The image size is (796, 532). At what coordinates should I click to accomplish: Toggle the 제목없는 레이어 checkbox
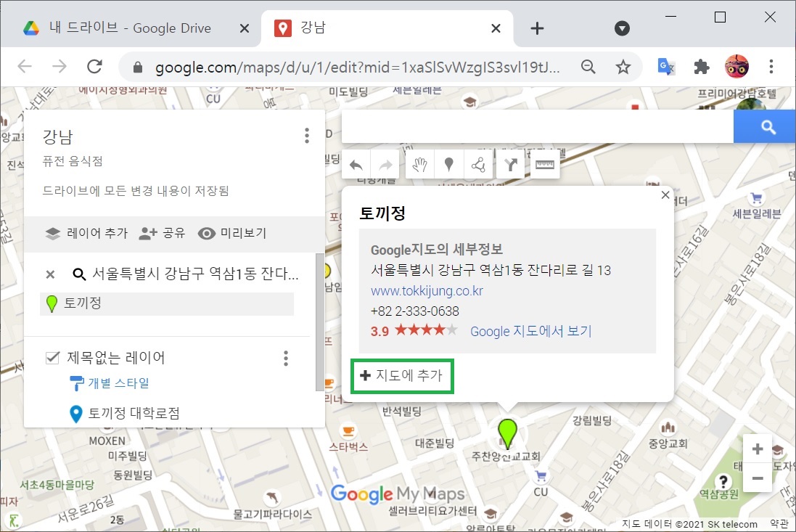[x=52, y=358]
